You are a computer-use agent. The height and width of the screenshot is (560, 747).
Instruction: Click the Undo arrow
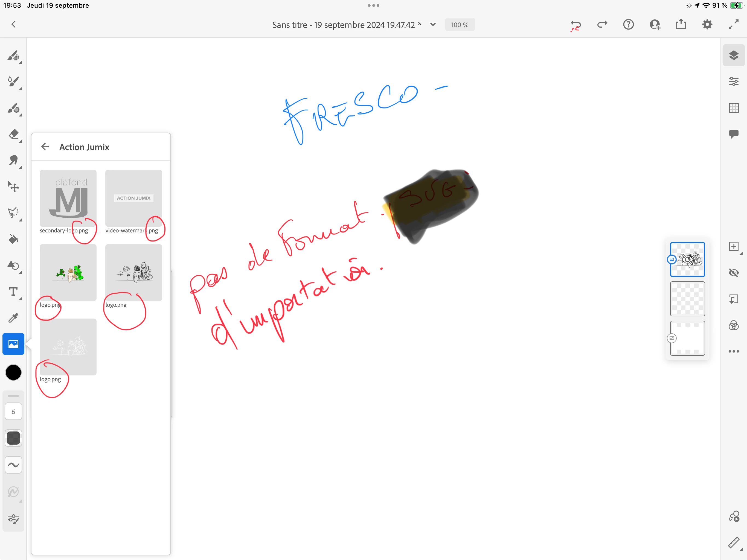pos(576,25)
